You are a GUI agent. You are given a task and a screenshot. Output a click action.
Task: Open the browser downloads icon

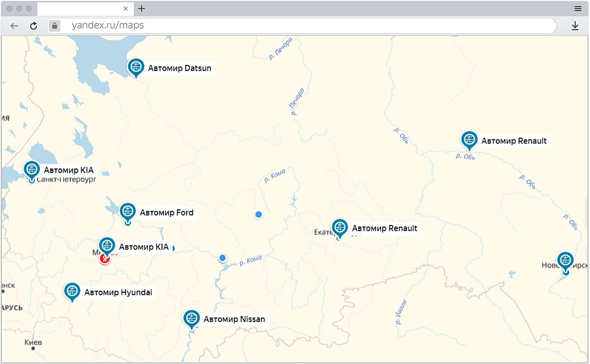pyautogui.click(x=575, y=26)
